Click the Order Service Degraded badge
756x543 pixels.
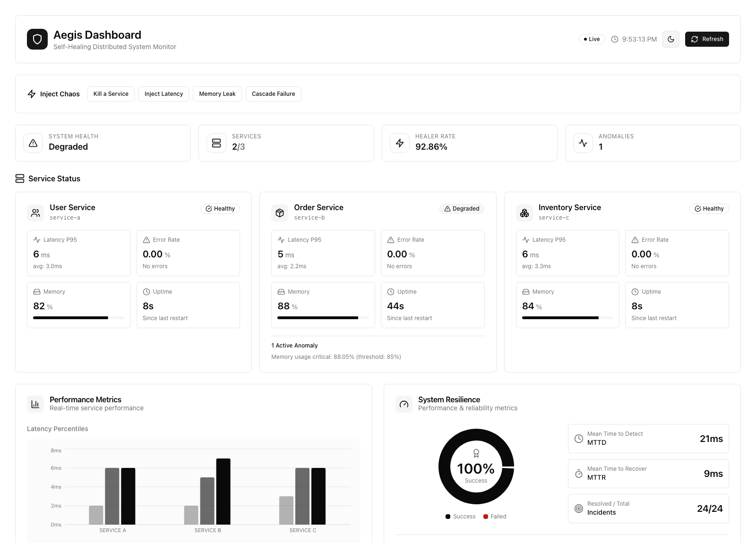tap(462, 209)
